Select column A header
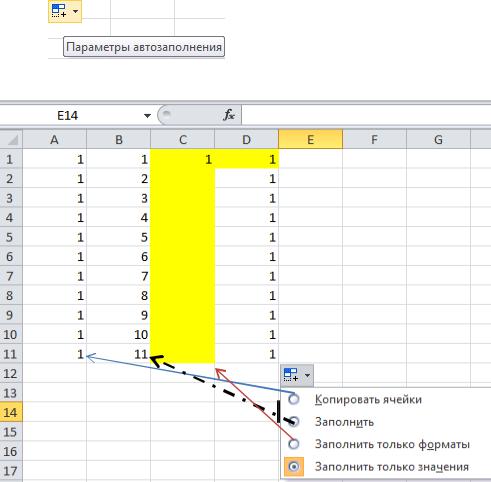The width and height of the screenshot is (491, 482). tap(54, 140)
